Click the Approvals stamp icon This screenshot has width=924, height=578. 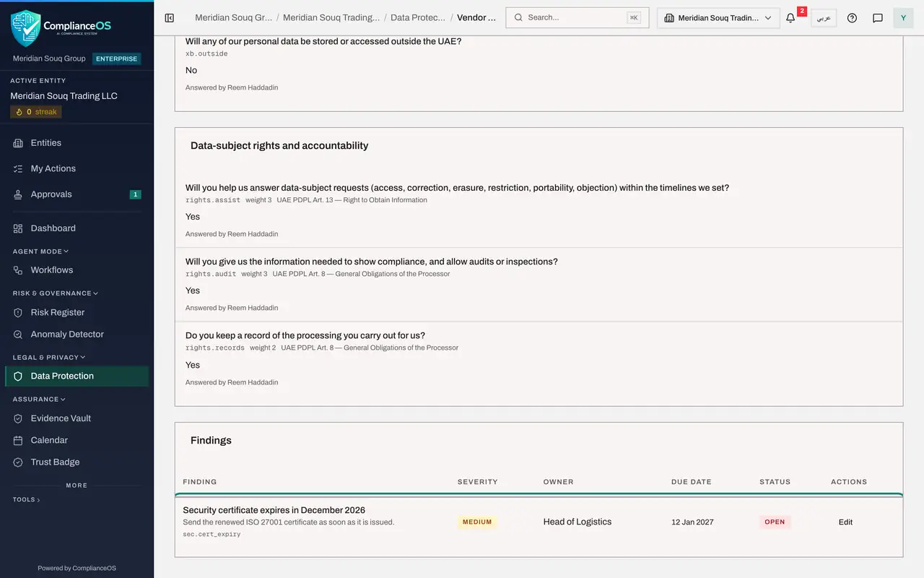[18, 194]
